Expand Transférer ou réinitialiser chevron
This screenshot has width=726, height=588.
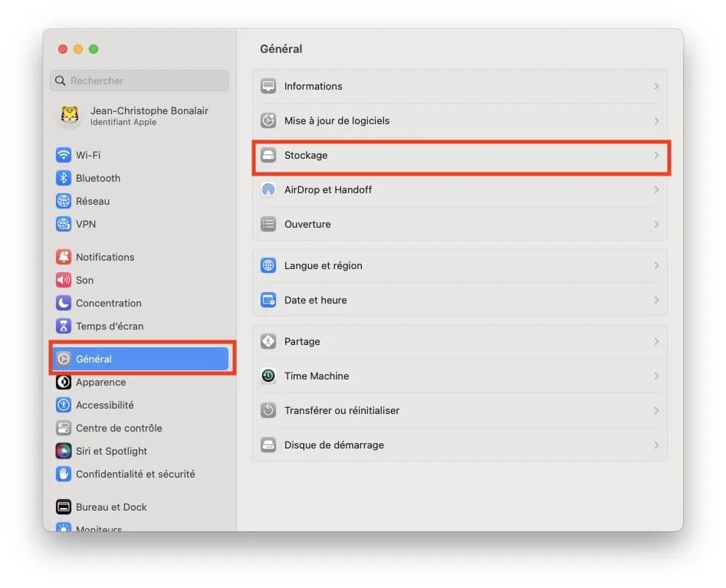coord(656,411)
